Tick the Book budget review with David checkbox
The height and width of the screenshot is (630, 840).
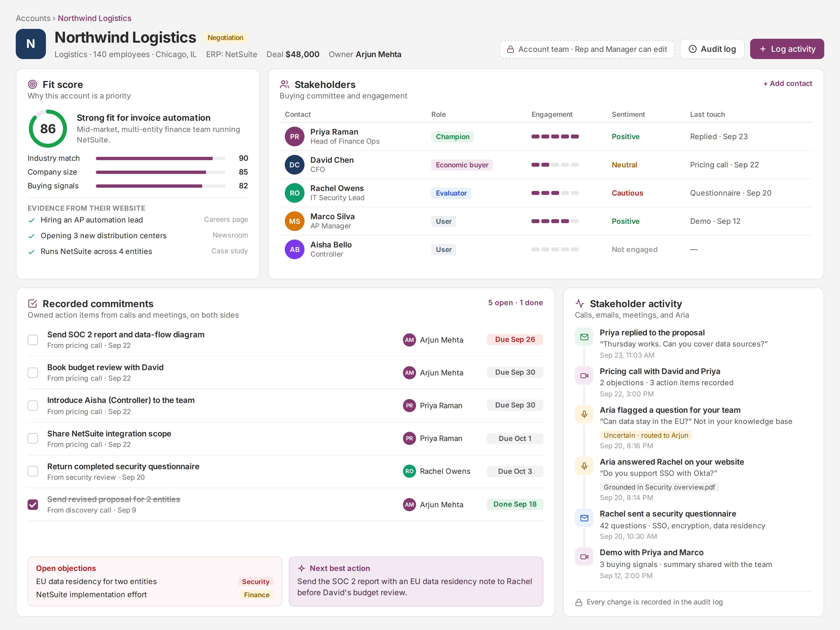coord(33,373)
